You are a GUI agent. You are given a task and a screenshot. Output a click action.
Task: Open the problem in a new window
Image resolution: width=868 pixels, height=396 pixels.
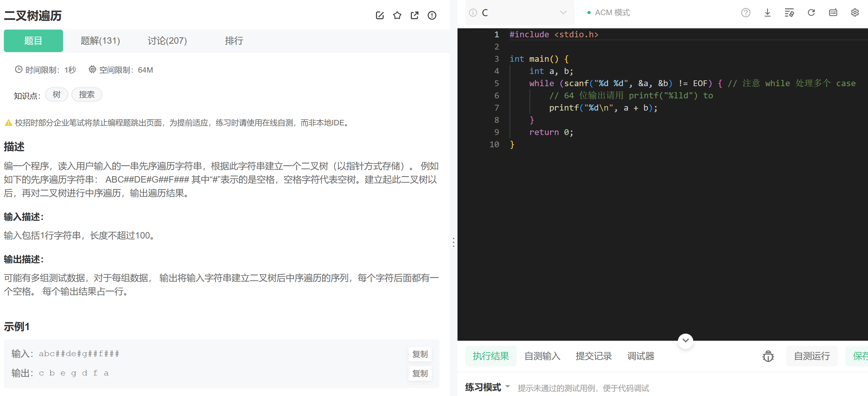tap(414, 15)
